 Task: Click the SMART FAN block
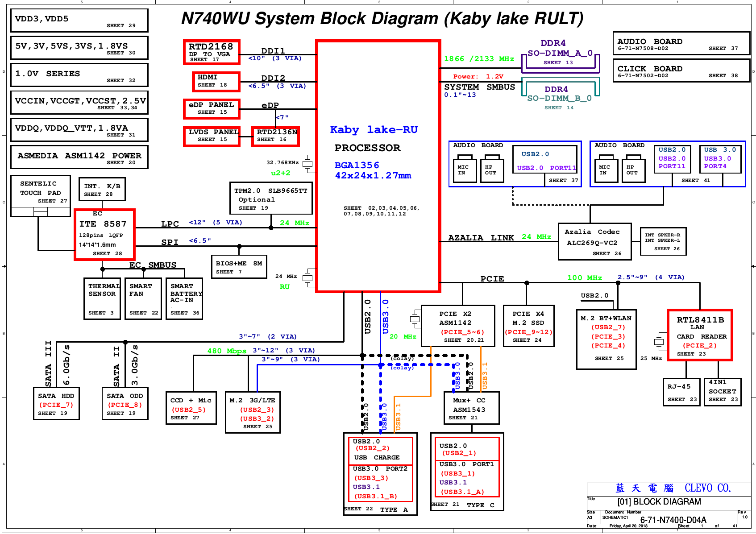[x=143, y=298]
